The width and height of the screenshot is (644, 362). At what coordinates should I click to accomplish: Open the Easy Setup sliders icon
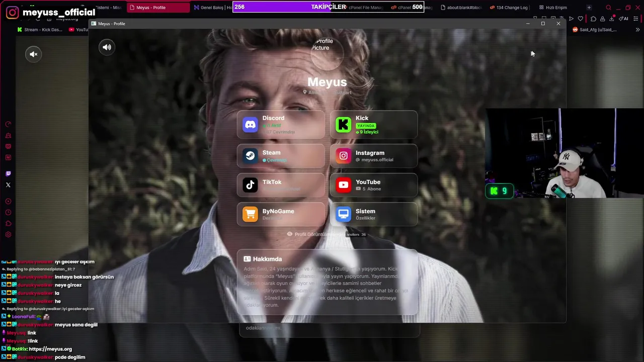tap(636, 19)
